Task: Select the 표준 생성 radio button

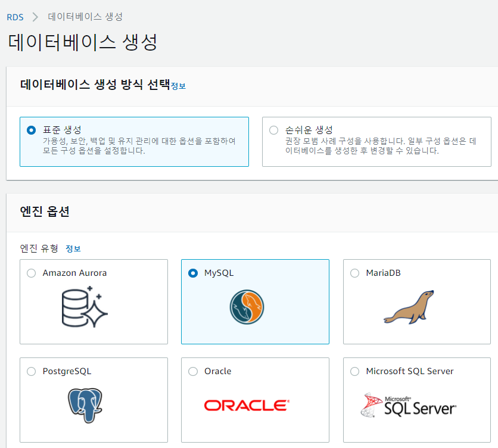Action: [x=31, y=130]
